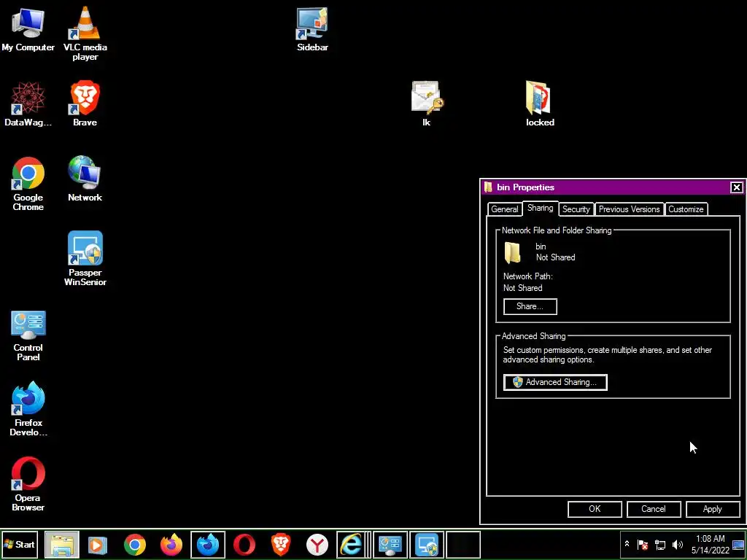Select the locked folder icon
Viewport: 747px width, 560px height.
pos(540,104)
